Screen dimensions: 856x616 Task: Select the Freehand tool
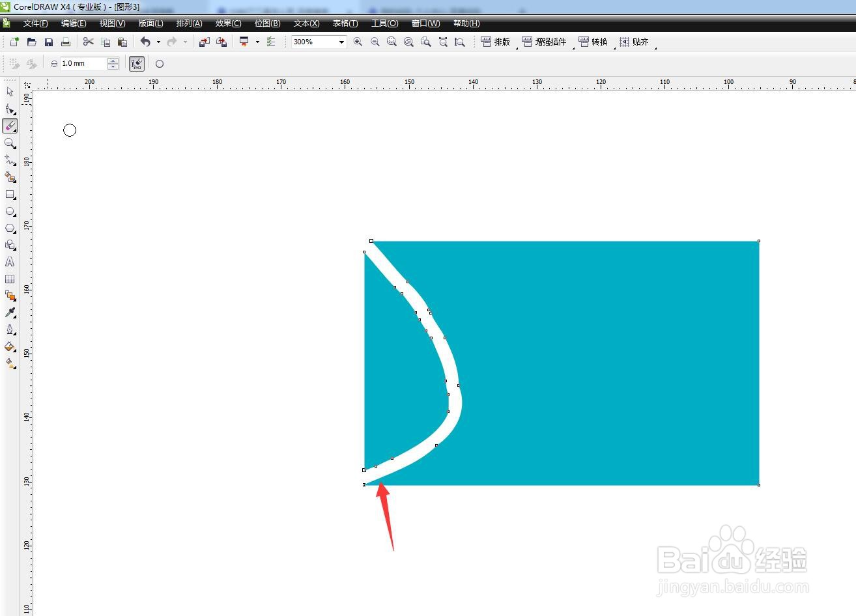click(10, 160)
